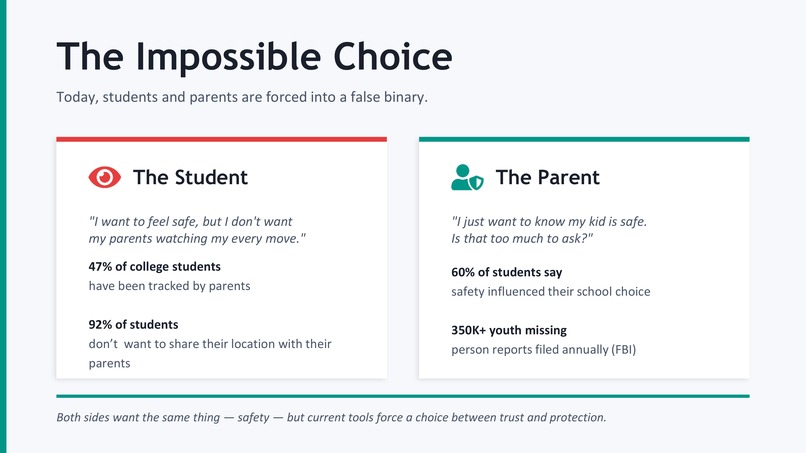Image resolution: width=806 pixels, height=453 pixels.
Task: Click the green person-with-shield icon
Action: coord(467,177)
